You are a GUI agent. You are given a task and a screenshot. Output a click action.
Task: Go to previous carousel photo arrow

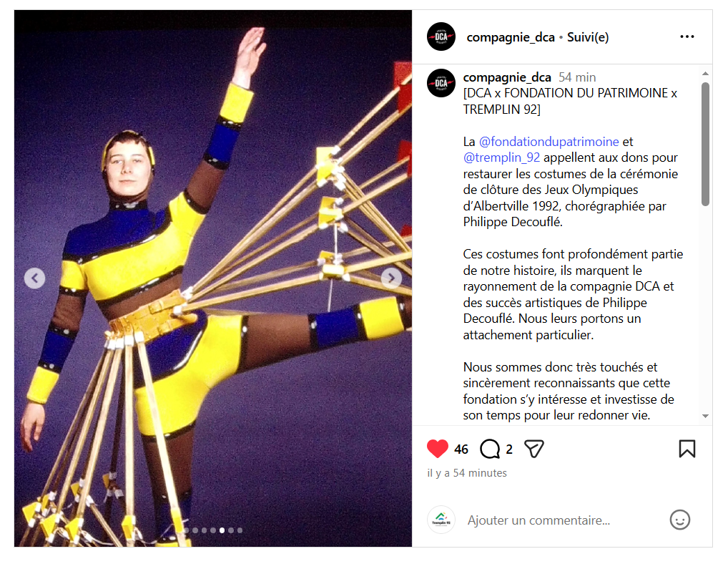35,278
